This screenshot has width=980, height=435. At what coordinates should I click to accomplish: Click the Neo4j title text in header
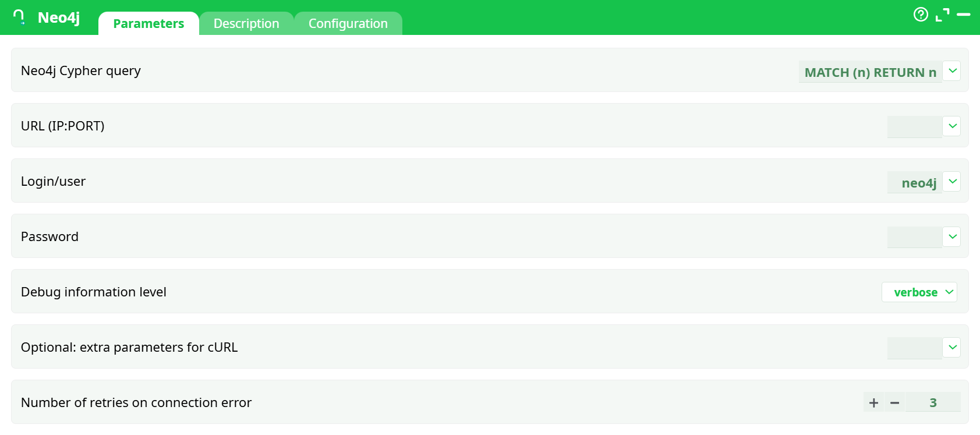coord(59,18)
